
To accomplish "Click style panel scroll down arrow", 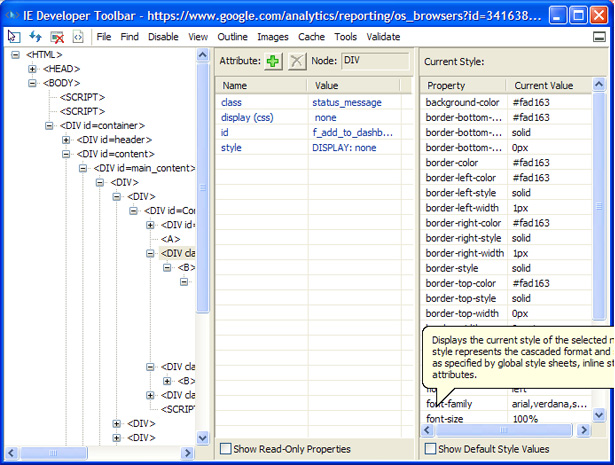I will click(599, 414).
